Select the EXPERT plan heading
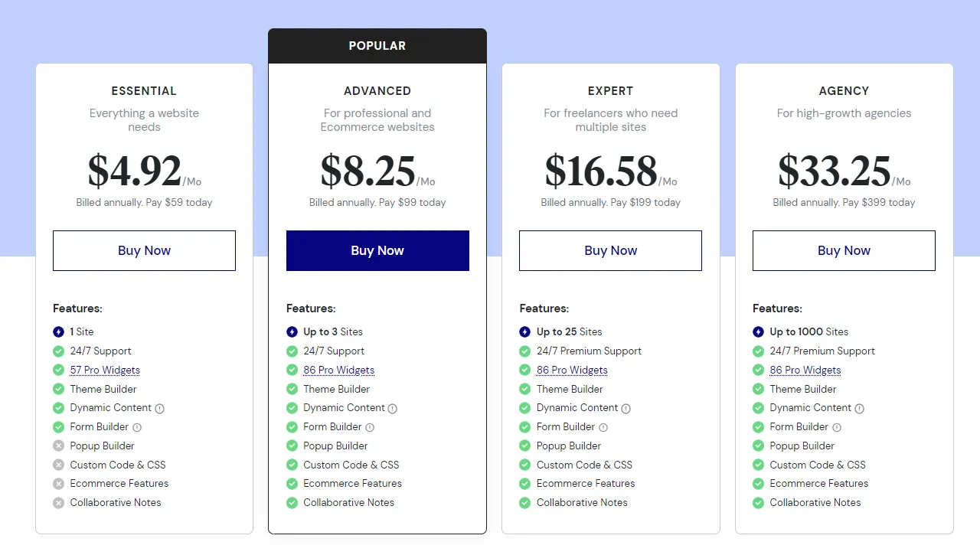Viewport: 980px width, 555px height. [x=610, y=90]
